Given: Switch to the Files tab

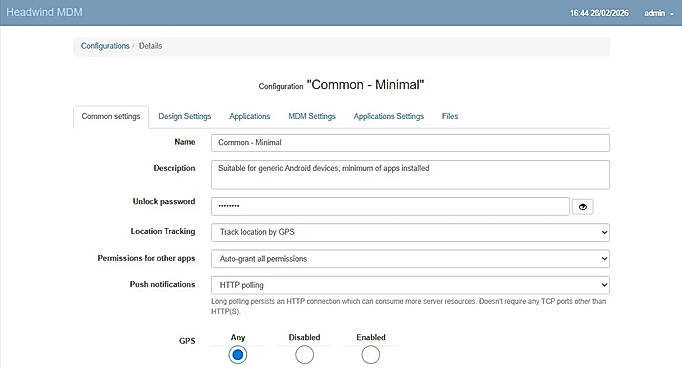Looking at the screenshot, I should [450, 116].
